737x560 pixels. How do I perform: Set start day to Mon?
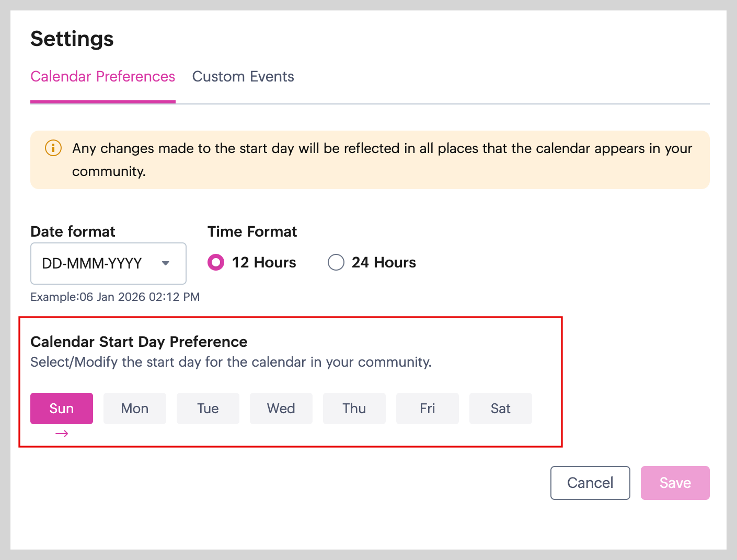pos(135,409)
